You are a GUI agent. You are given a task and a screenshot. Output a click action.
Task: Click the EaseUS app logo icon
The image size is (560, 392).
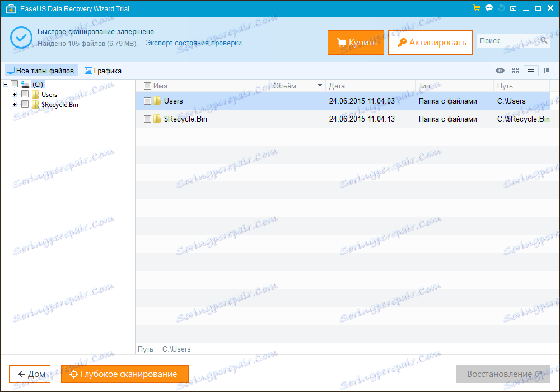pyautogui.click(x=11, y=8)
